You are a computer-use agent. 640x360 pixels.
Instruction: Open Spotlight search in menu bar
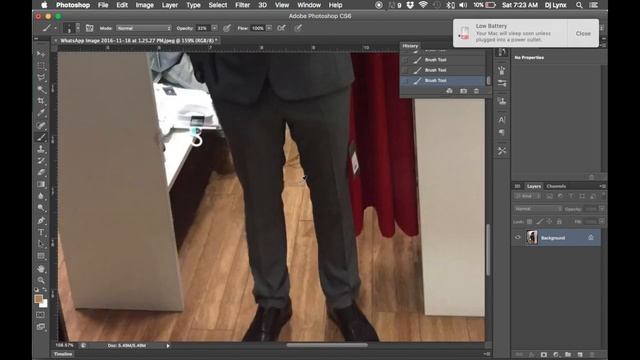tap(579, 5)
